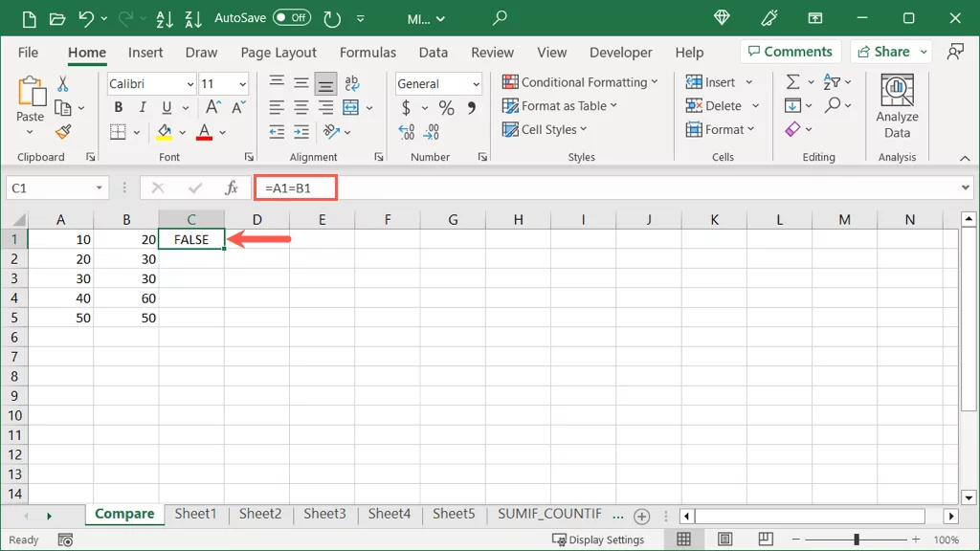Open the General number format dropdown
This screenshot has height=551, width=980.
pyautogui.click(x=476, y=84)
